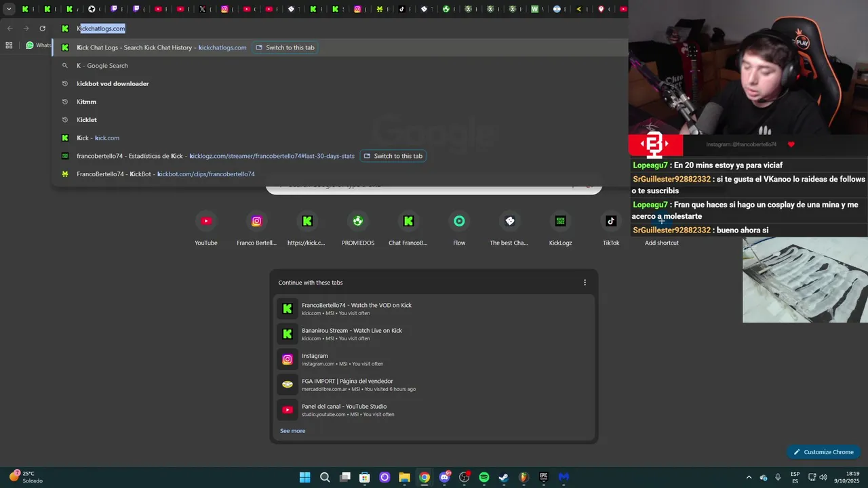Select the 'Kick - kick.com' suggestion
The height and width of the screenshot is (488, 868).
click(x=339, y=138)
